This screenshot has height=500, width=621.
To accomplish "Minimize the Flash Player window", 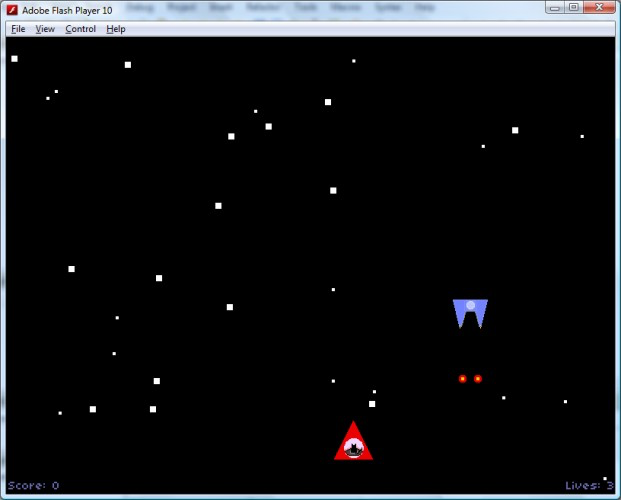I will click(554, 8).
